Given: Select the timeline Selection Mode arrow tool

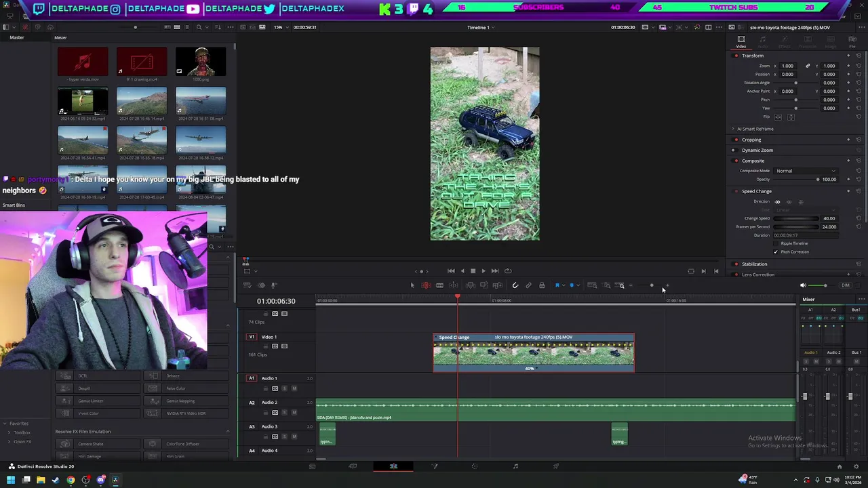Looking at the screenshot, I should tap(412, 285).
